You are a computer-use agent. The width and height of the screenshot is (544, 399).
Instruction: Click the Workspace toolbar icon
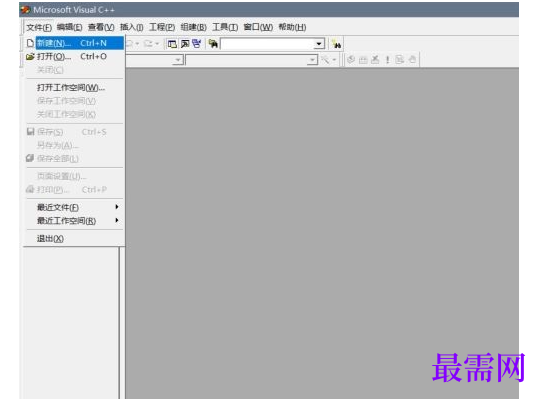172,44
